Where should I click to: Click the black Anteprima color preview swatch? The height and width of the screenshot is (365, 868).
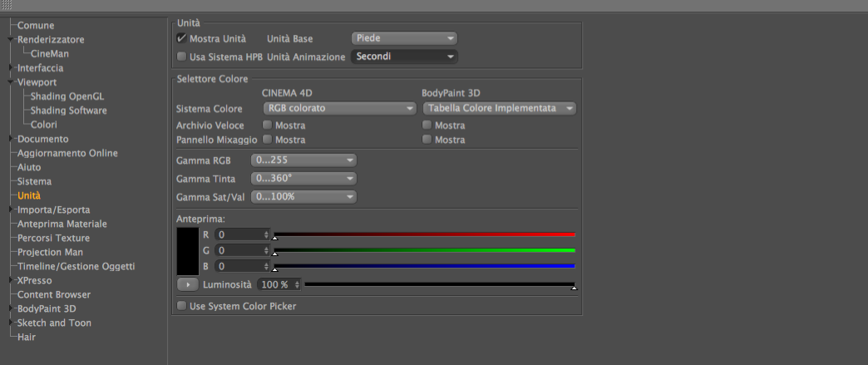point(188,250)
